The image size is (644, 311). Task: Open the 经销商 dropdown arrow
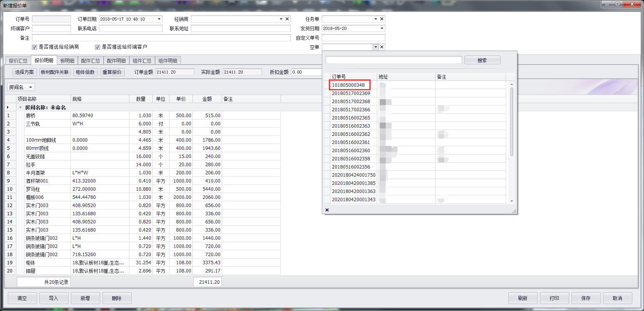[x=281, y=19]
